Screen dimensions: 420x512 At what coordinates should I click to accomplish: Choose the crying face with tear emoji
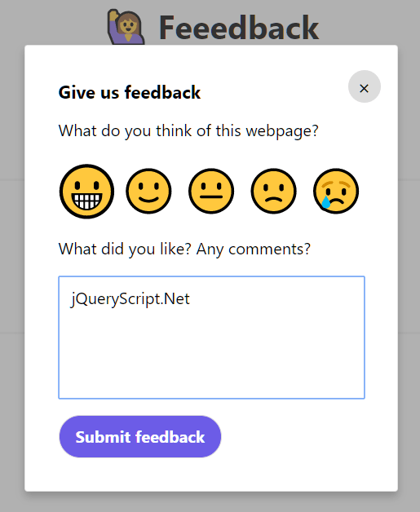pos(336,191)
